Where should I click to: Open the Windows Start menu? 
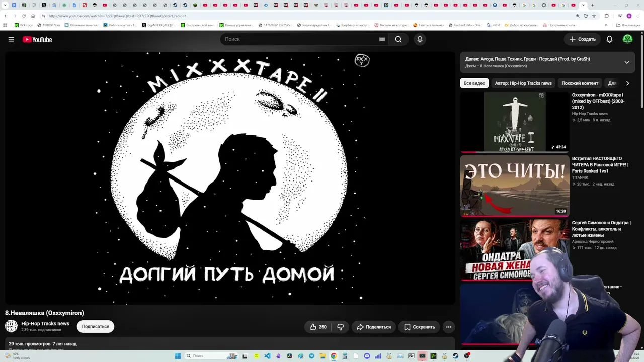coord(178,356)
